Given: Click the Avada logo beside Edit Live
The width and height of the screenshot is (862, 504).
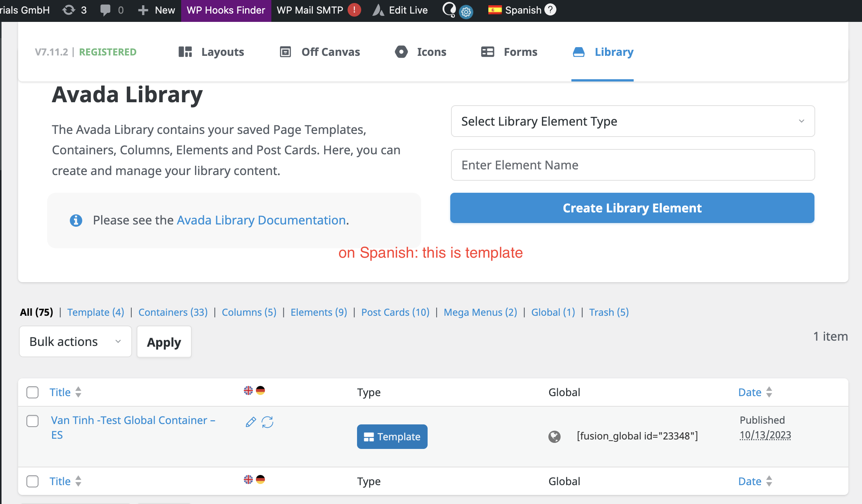Looking at the screenshot, I should 378,10.
